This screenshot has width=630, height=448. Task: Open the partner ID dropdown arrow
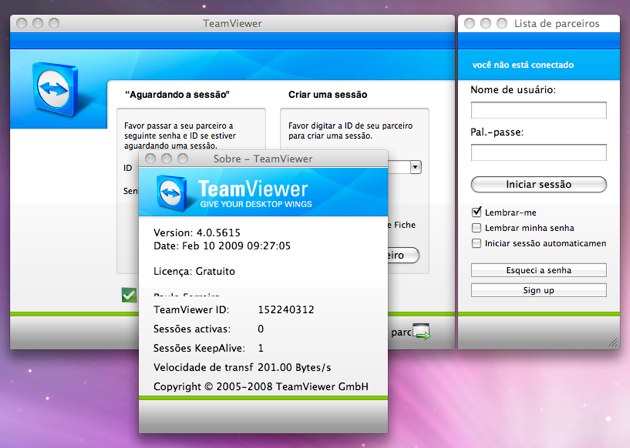point(416,167)
